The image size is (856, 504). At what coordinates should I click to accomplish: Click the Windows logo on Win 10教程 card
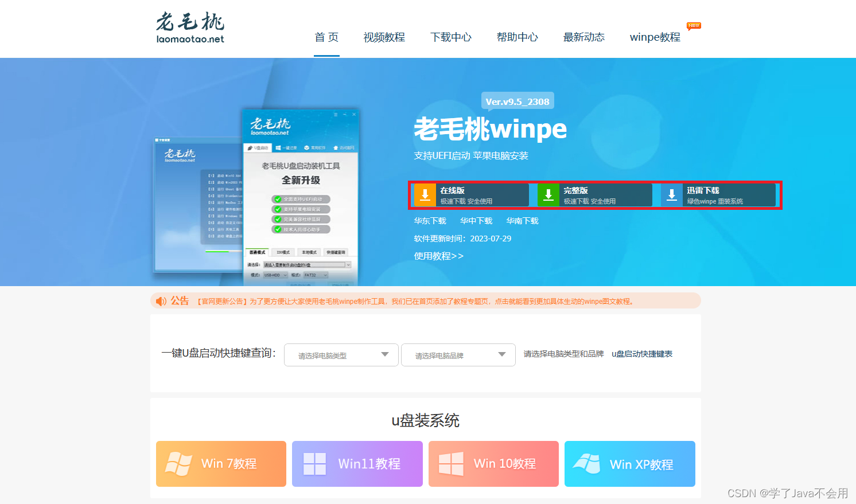pos(451,464)
